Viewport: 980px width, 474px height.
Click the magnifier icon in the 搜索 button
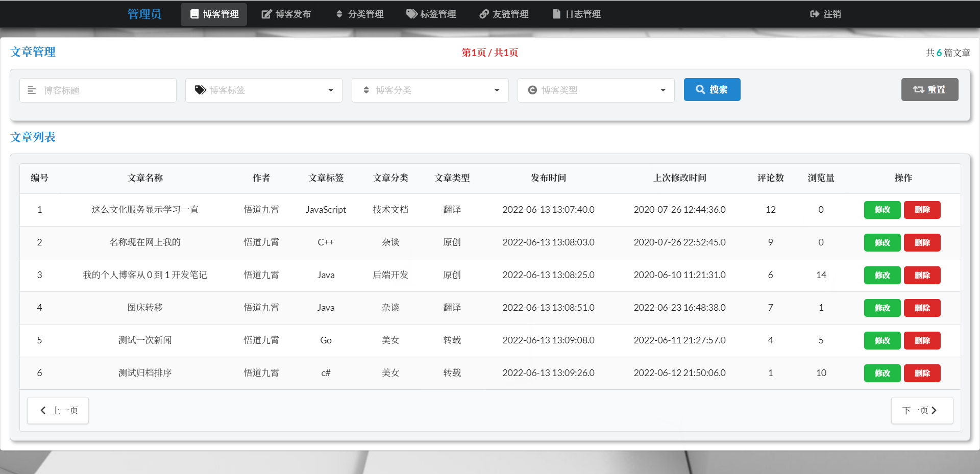click(700, 89)
